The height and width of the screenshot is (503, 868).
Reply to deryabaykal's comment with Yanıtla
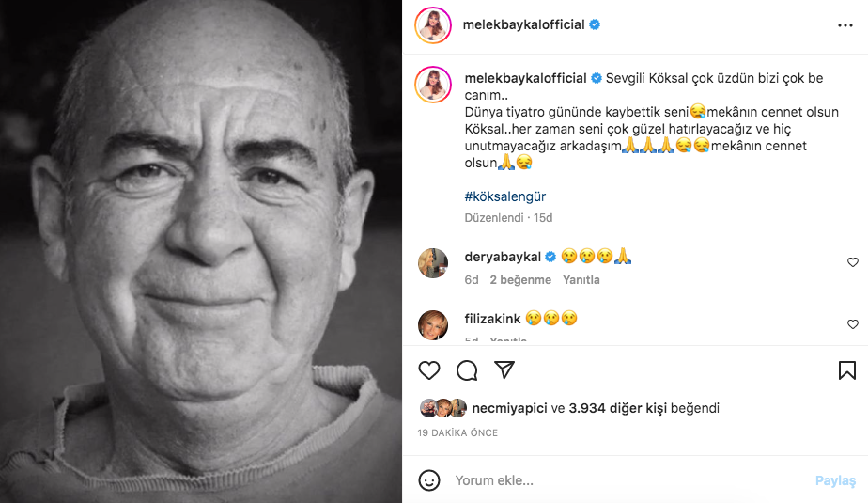click(581, 280)
